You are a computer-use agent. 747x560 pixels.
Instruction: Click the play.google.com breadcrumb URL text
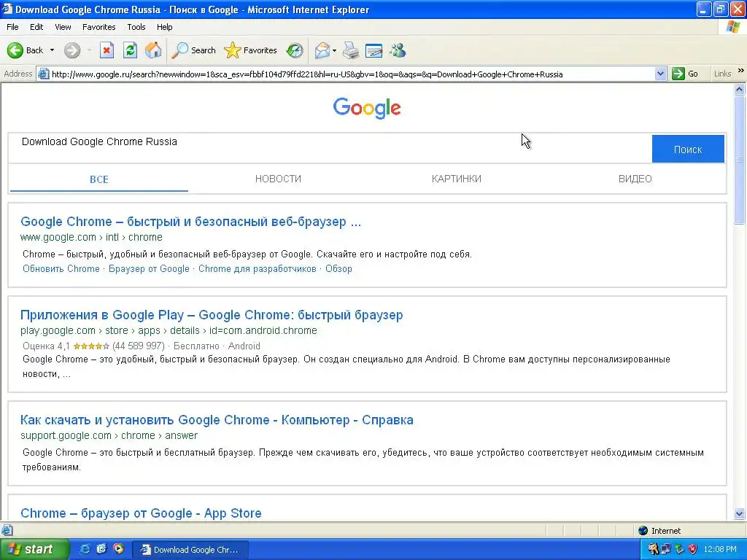169,330
